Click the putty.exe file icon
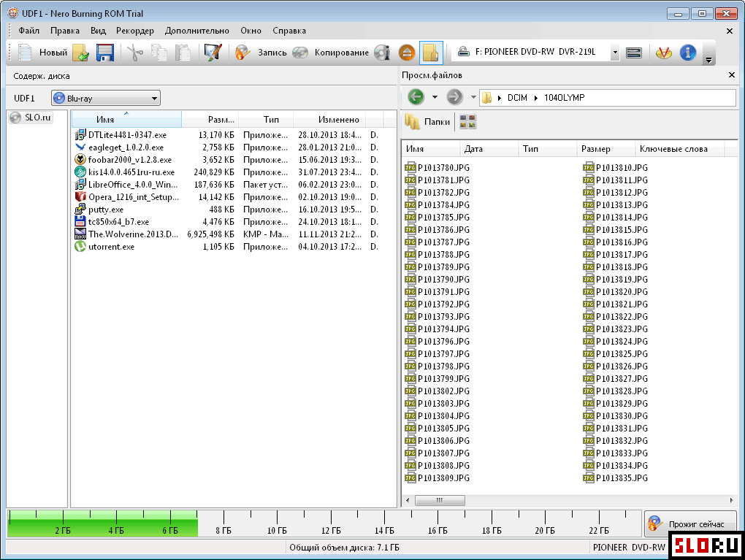This screenshot has height=560, width=745. pos(80,209)
